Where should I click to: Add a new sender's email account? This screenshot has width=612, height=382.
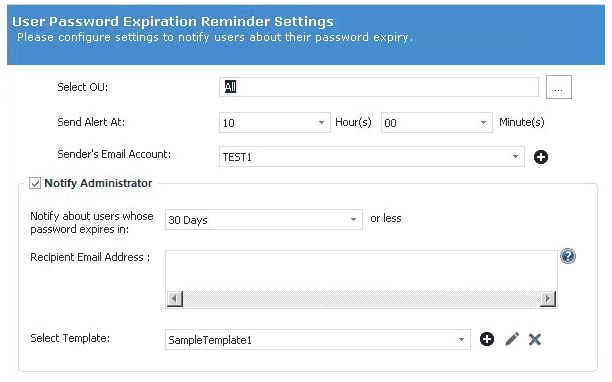[x=541, y=157]
